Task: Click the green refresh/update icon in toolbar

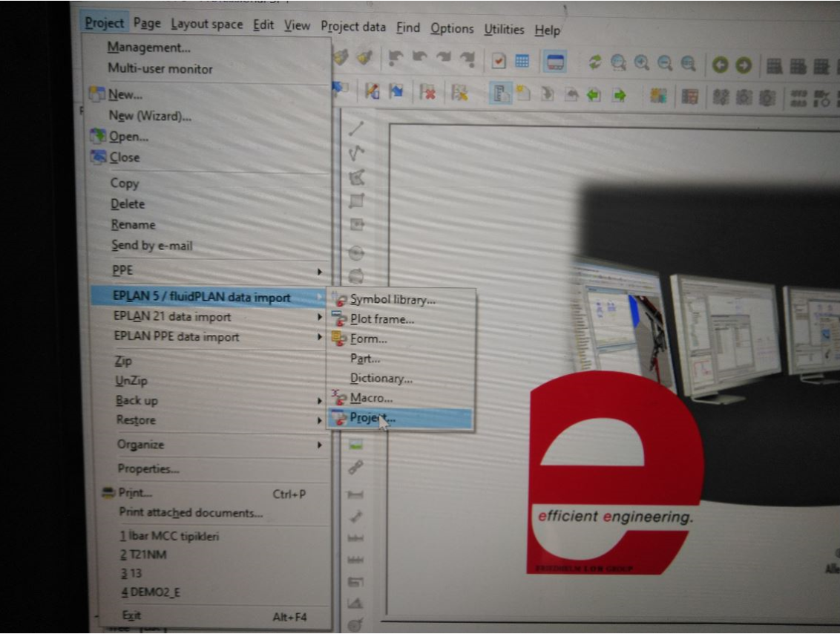Action: [x=594, y=62]
